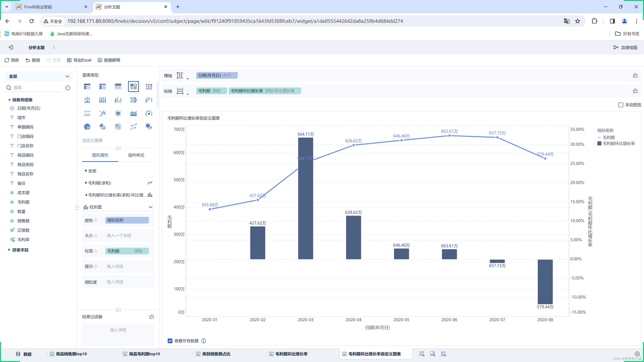The height and width of the screenshot is (362, 644).
Task: Click the 毛利额环比增长率 bar legend swatch
Action: coord(599,143)
